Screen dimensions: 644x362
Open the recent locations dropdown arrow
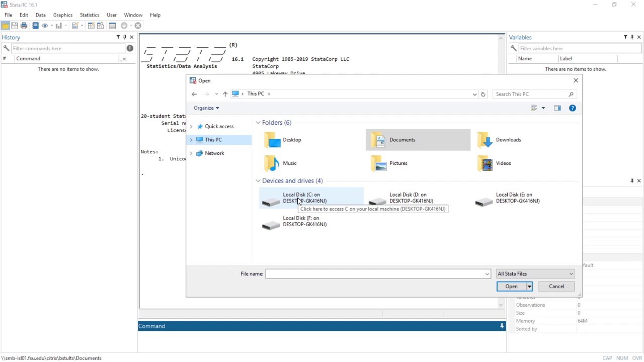[x=216, y=94]
